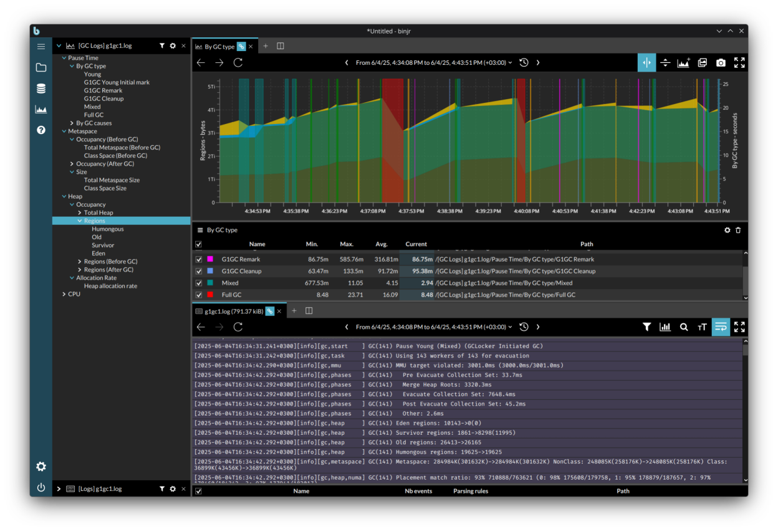Step chart time range forward
The image size is (778, 532).
tap(538, 62)
